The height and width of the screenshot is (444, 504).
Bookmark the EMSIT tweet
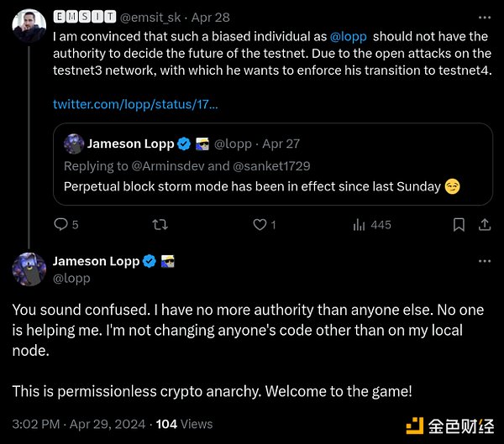coord(459,224)
